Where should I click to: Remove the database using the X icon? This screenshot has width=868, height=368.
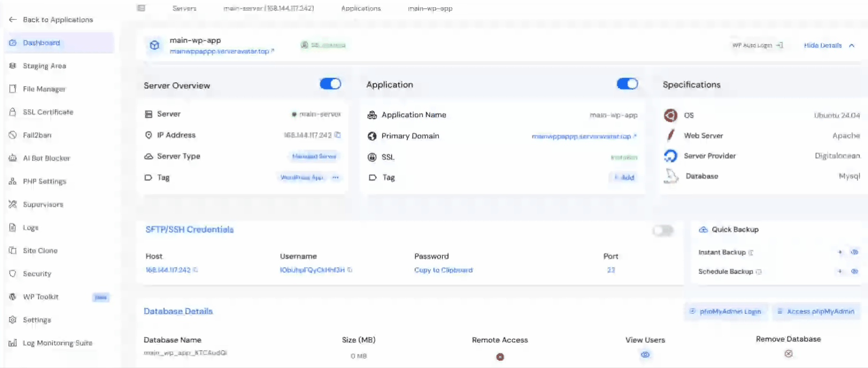click(x=788, y=354)
